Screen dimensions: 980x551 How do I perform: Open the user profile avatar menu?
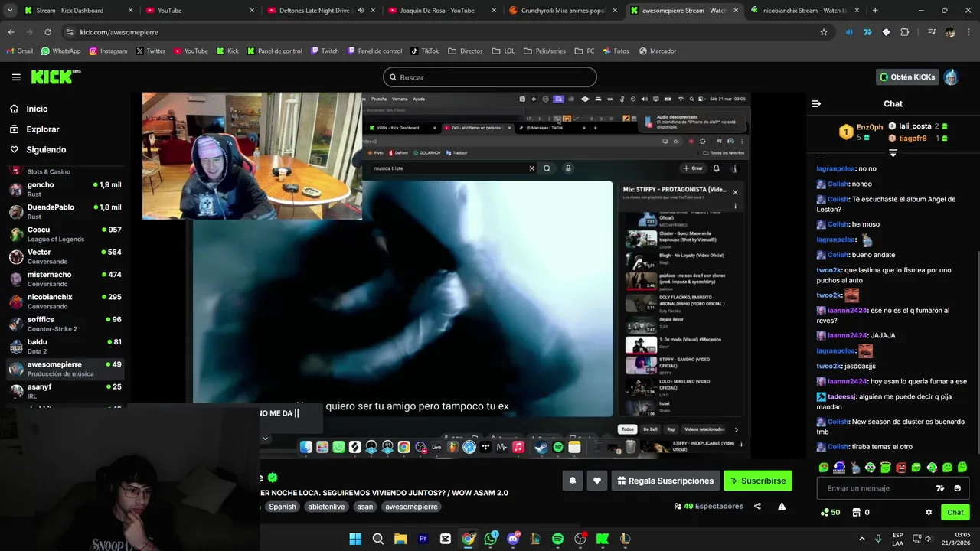coord(951,77)
